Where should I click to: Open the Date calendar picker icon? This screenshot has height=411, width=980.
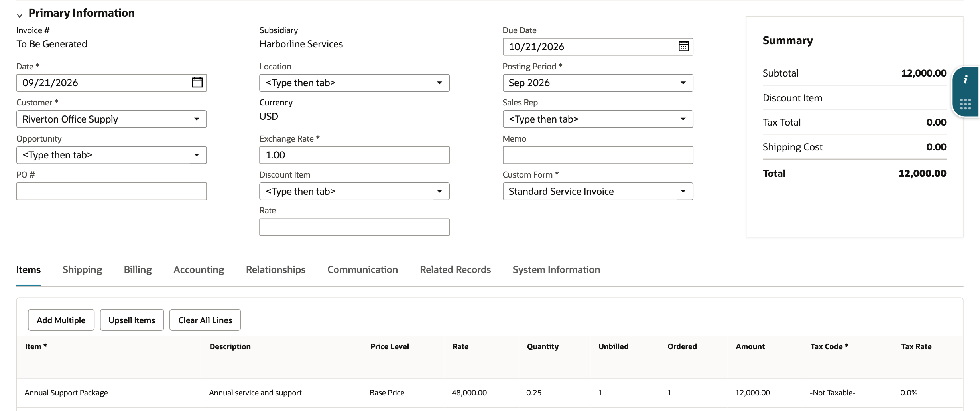click(197, 83)
